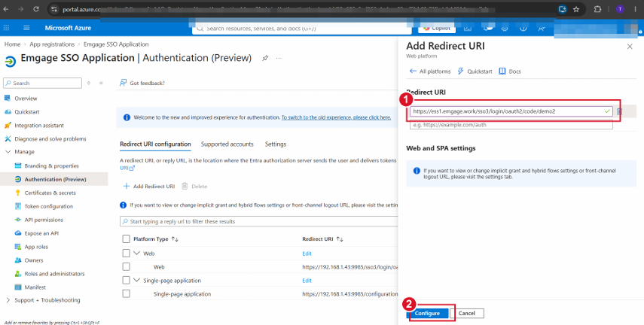Open the Cloud Shell icon in header
The image size is (644, 325).
[x=468, y=28]
